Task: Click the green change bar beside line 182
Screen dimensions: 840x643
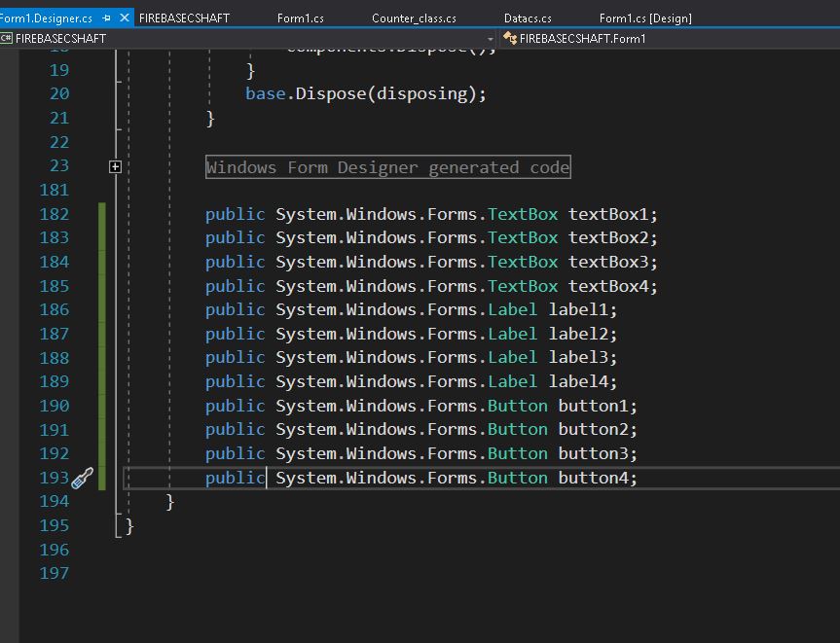Action: point(101,213)
